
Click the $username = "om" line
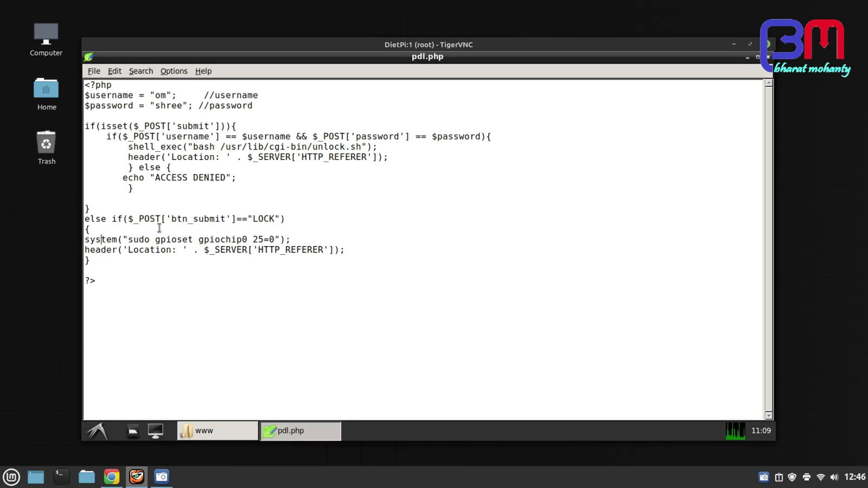171,95
